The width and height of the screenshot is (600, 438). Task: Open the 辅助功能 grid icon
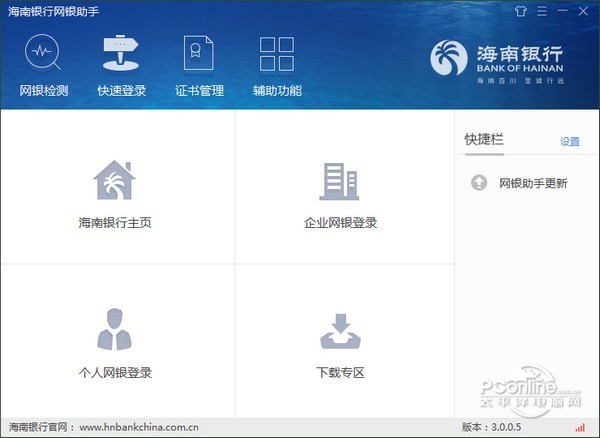pyautogui.click(x=277, y=54)
